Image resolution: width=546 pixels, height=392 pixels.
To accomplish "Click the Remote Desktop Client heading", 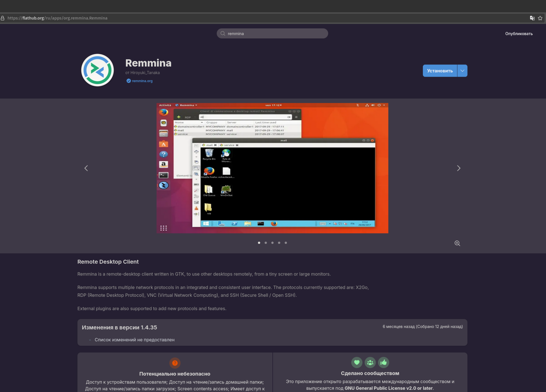I will tap(108, 262).
